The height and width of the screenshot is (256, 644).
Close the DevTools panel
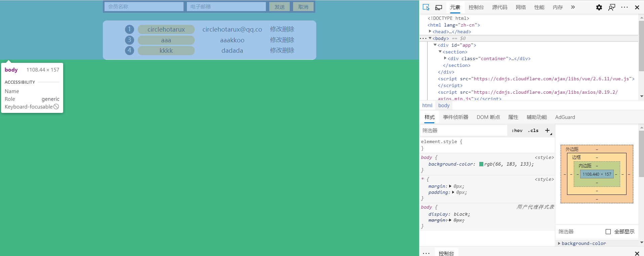(x=637, y=7)
